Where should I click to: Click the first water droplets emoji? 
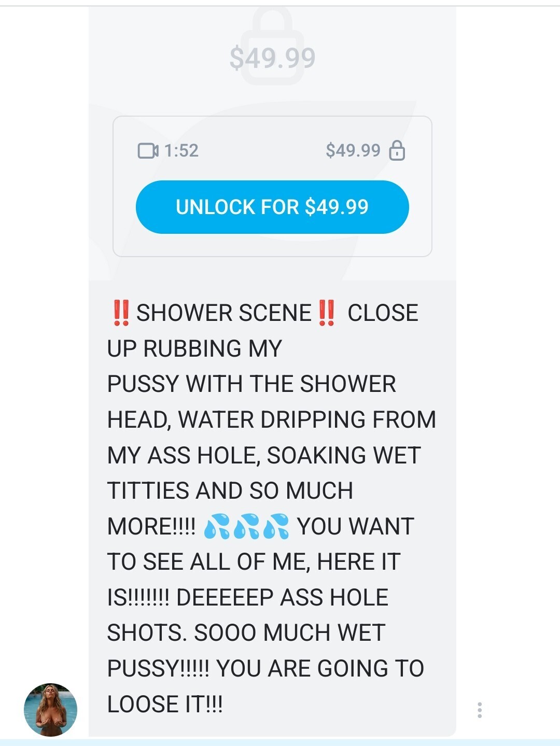pos(216,526)
